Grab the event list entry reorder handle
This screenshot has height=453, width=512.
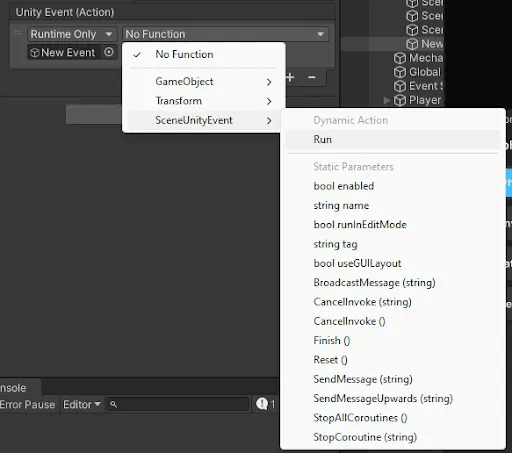pyautogui.click(x=18, y=33)
